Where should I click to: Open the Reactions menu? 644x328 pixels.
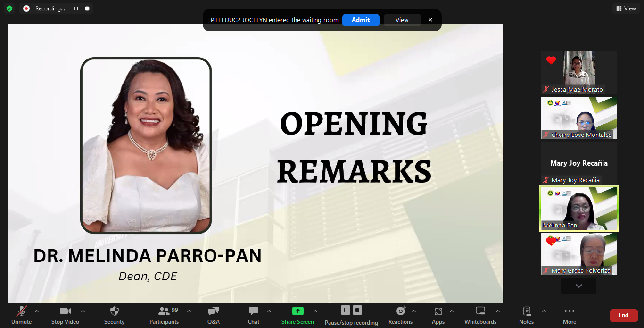coord(400,311)
